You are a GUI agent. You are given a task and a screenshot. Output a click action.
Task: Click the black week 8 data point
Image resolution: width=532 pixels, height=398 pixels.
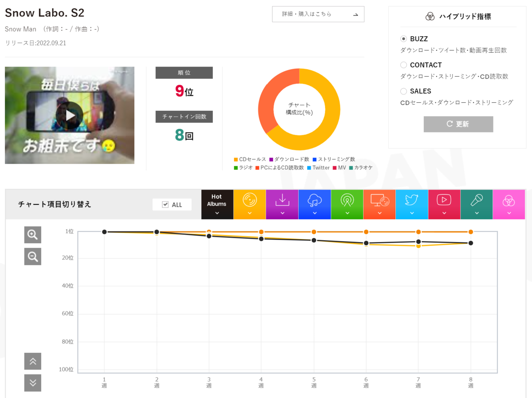click(x=471, y=243)
